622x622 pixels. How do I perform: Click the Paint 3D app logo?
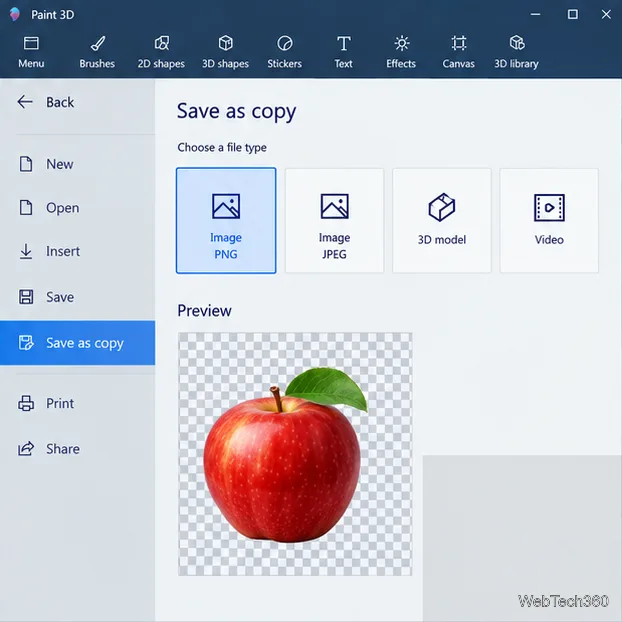click(15, 14)
